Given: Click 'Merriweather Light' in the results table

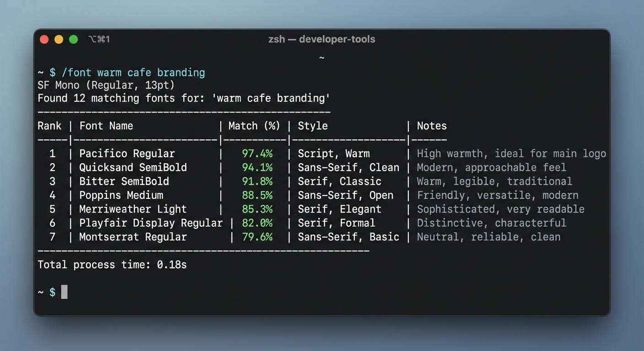Looking at the screenshot, I should click(x=133, y=209).
